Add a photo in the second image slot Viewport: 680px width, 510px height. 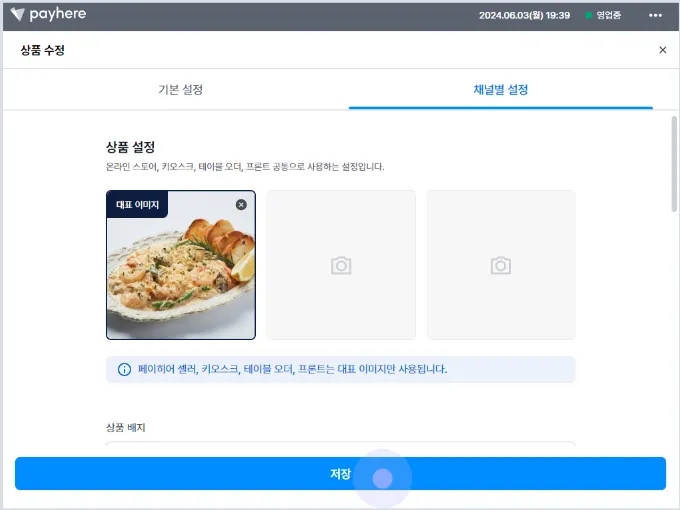coord(341,265)
